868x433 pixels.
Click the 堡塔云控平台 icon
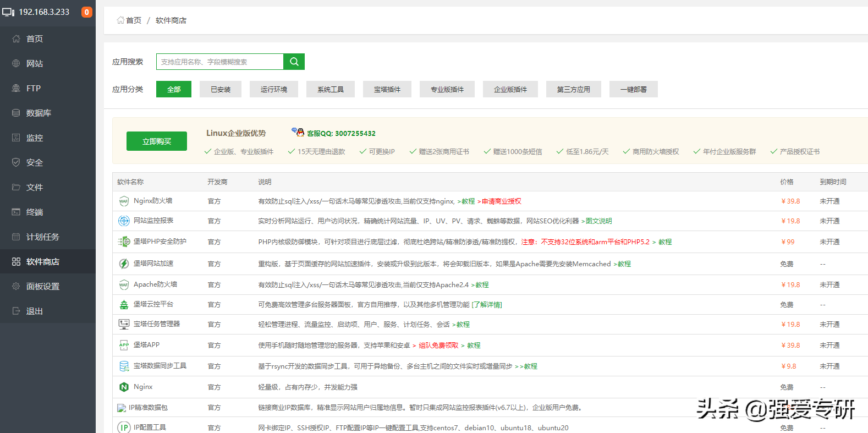[x=124, y=304]
